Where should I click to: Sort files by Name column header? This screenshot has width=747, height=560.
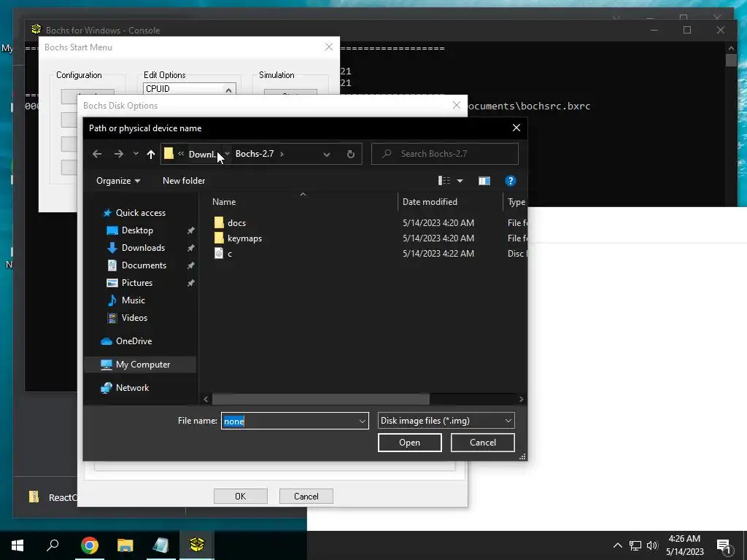[303, 201]
